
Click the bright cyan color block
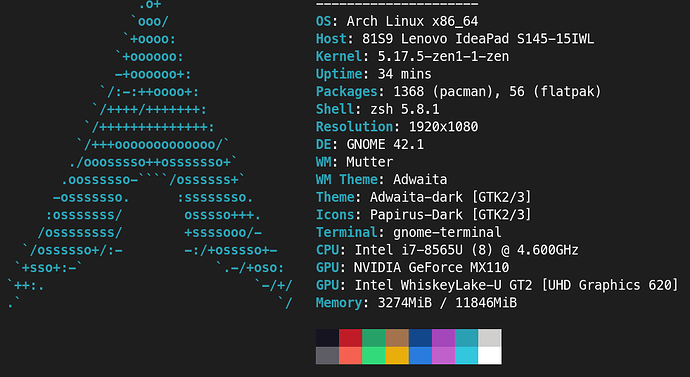(x=466, y=355)
